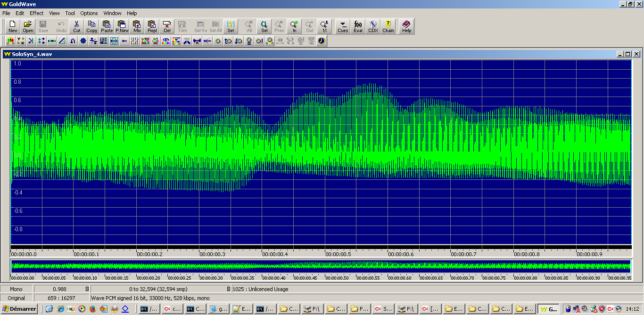The width and height of the screenshot is (644, 315).
Task: Click the clock effect icon on effects bar
Action: coord(322,41)
